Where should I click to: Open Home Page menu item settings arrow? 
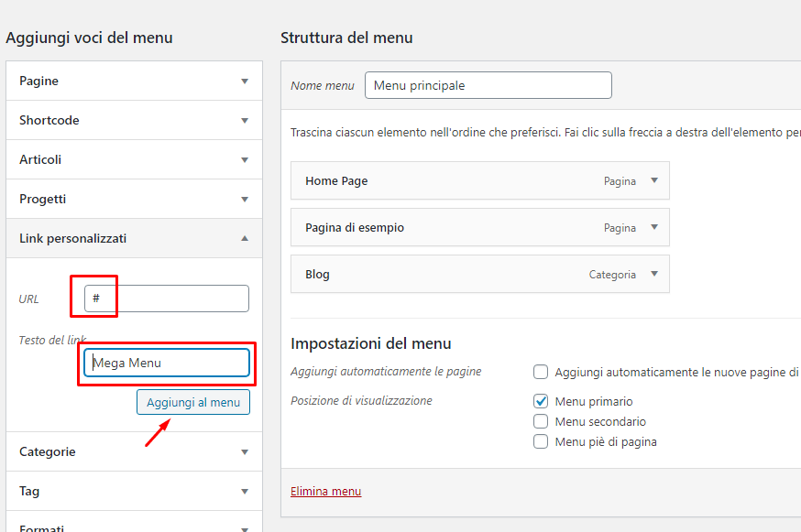[654, 180]
